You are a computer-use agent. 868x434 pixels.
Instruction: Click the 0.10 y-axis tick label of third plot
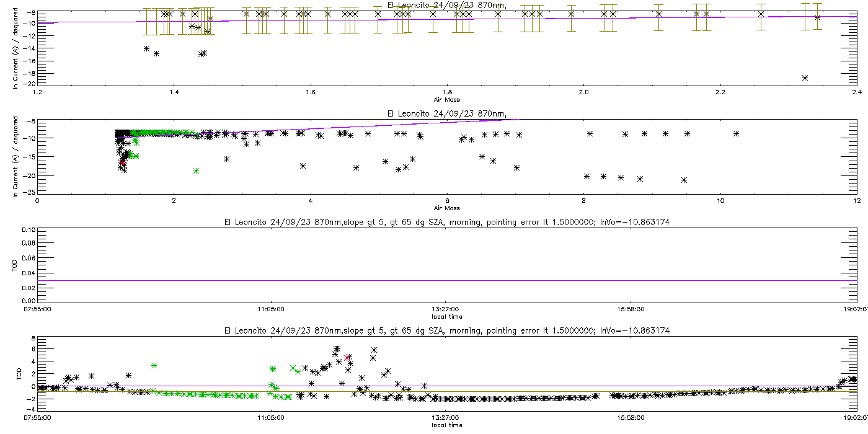(29, 229)
